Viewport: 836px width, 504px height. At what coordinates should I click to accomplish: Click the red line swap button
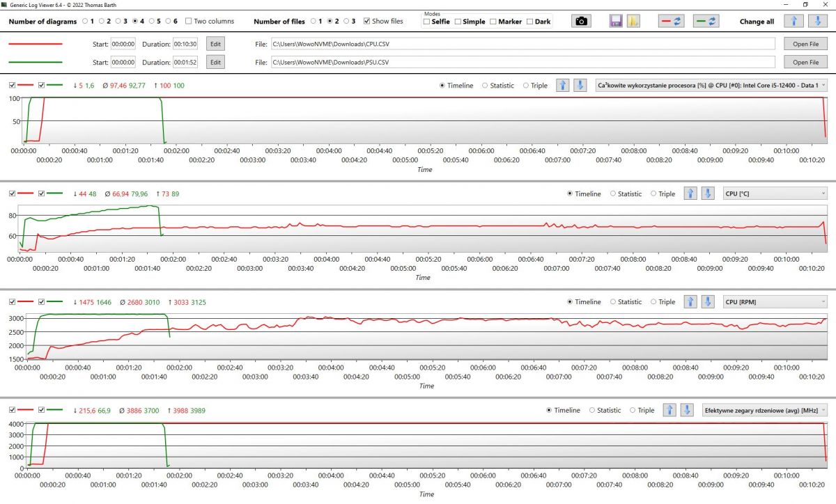pyautogui.click(x=671, y=21)
